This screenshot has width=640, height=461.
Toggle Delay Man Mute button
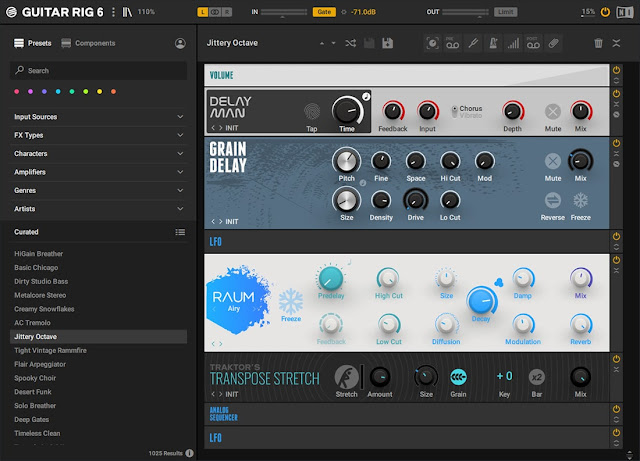click(553, 112)
